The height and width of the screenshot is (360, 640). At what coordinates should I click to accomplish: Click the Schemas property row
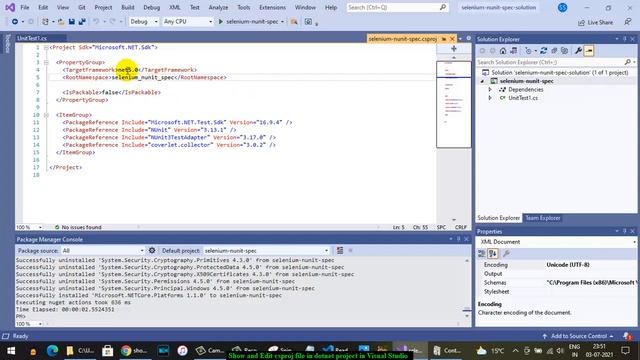pyautogui.click(x=557, y=282)
